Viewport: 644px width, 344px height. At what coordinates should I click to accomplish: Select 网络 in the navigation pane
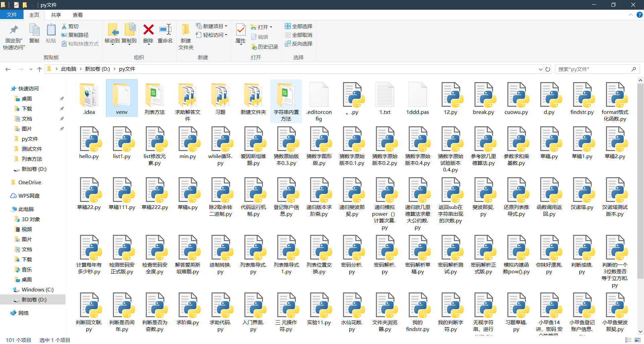coord(23,313)
